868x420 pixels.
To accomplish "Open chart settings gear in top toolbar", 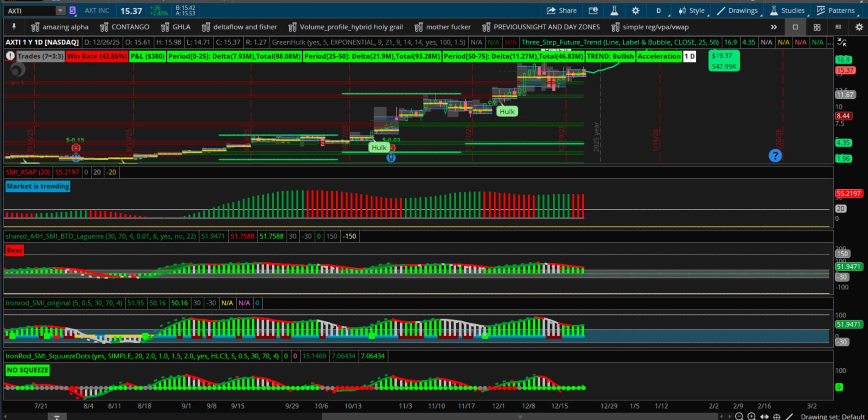I will [x=635, y=11].
